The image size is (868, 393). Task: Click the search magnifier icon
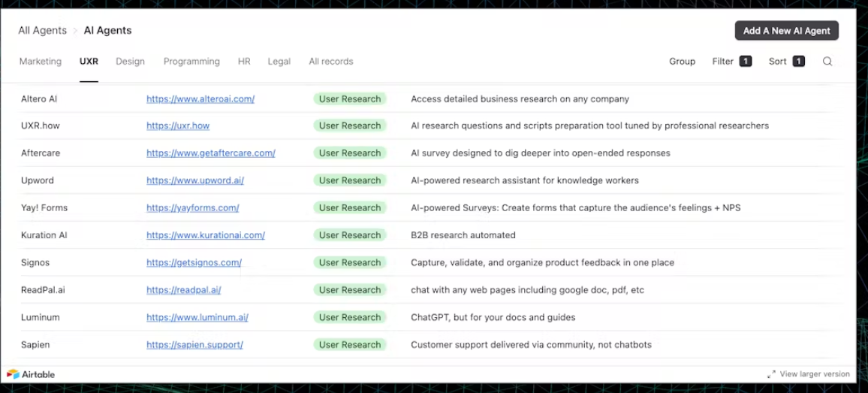point(827,62)
